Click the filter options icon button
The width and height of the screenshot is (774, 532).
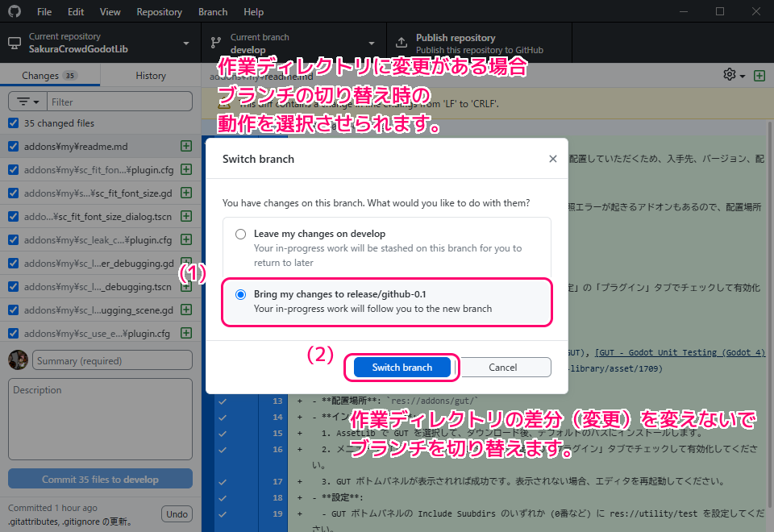tap(27, 102)
